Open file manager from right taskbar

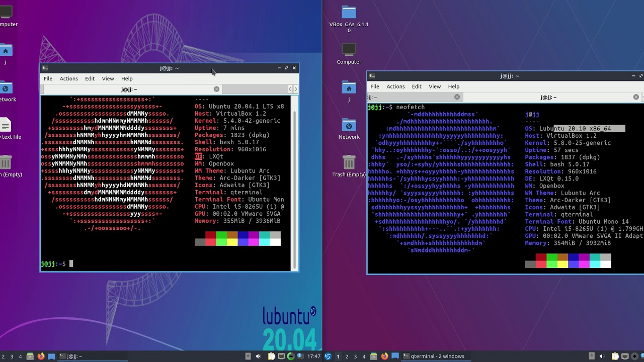coord(374,356)
